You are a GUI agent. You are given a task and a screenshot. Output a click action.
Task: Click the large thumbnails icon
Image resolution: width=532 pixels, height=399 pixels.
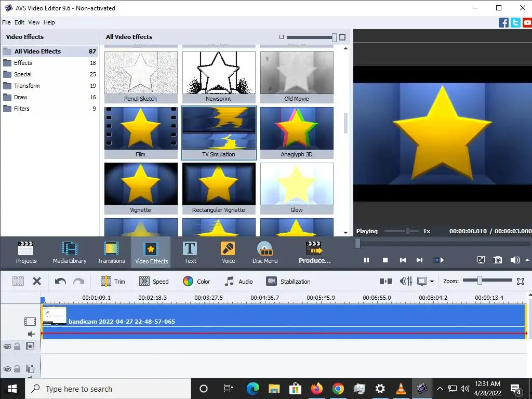tap(342, 37)
